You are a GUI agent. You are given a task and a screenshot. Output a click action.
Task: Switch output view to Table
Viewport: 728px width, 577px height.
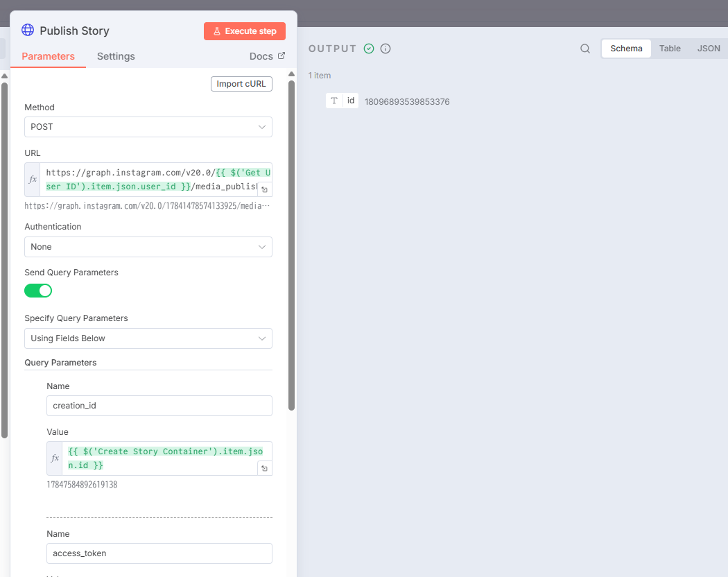click(670, 49)
